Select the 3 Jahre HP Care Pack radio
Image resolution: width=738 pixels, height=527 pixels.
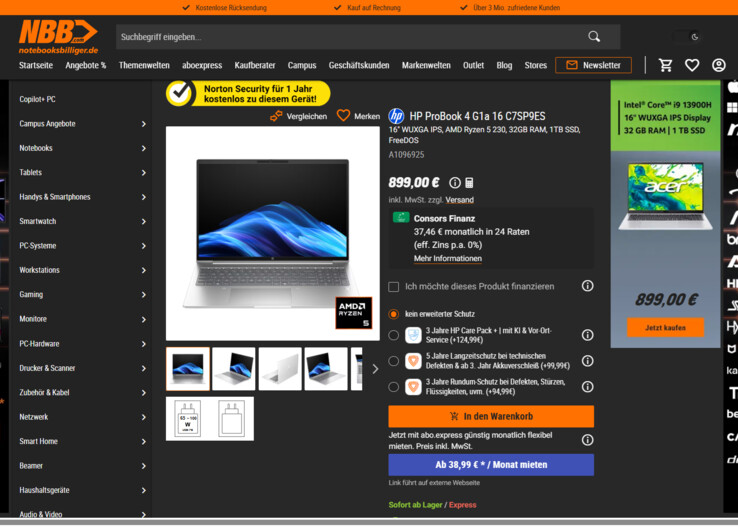pos(393,335)
